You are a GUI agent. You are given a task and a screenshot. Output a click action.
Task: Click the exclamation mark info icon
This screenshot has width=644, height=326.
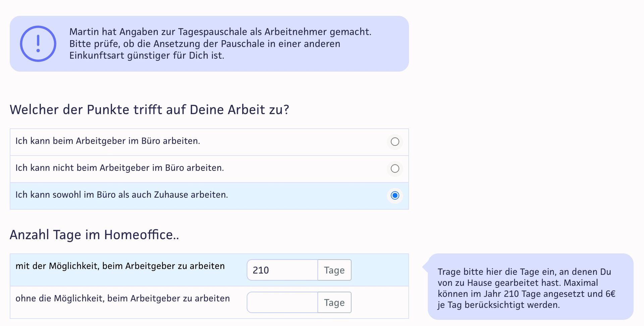pyautogui.click(x=38, y=44)
